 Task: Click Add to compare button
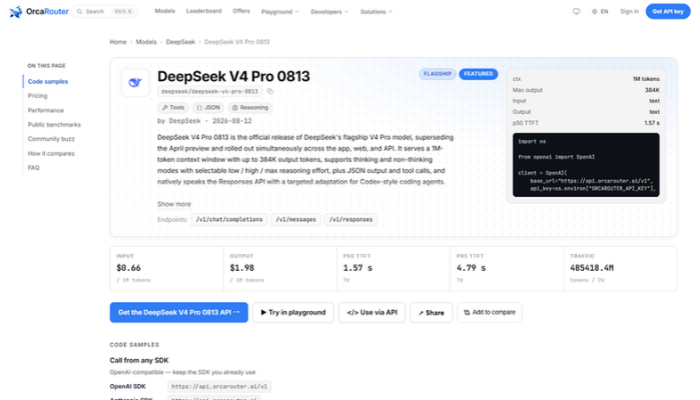coord(489,312)
